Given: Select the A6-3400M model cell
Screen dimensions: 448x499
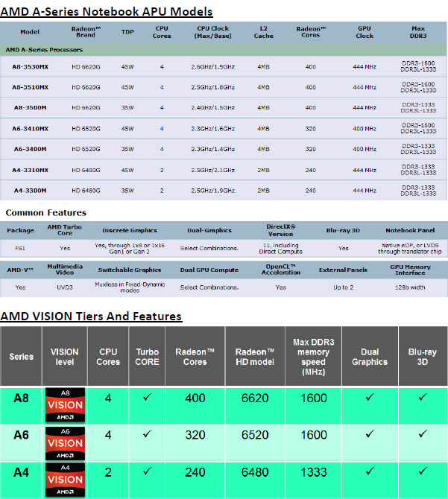Looking at the screenshot, I should (31, 149).
